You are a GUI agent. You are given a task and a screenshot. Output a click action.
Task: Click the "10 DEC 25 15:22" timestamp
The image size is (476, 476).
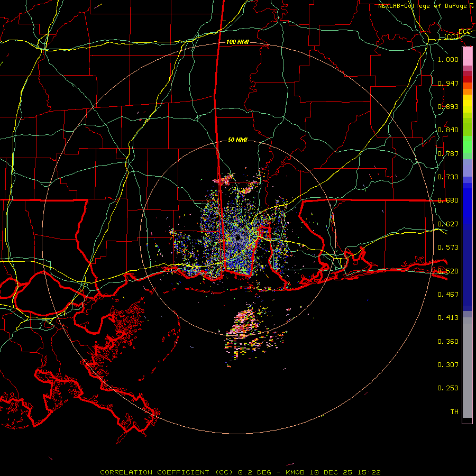345,472
